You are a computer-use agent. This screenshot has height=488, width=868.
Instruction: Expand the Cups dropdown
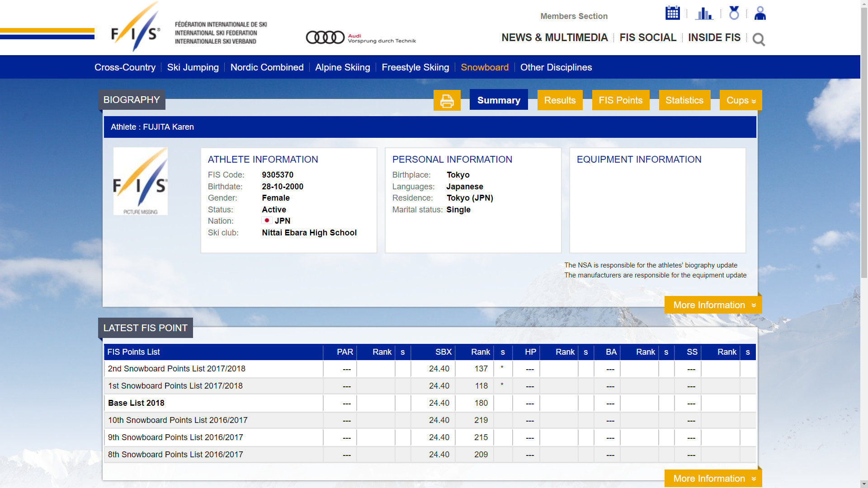740,100
